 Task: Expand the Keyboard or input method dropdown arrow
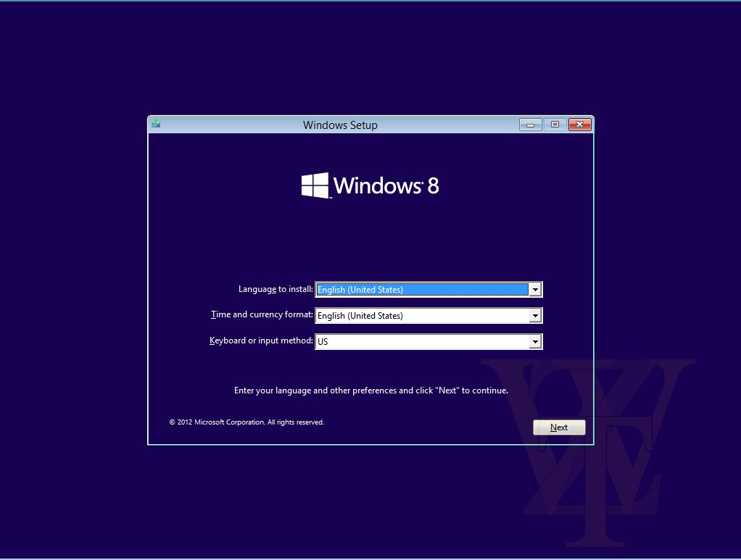click(x=535, y=341)
